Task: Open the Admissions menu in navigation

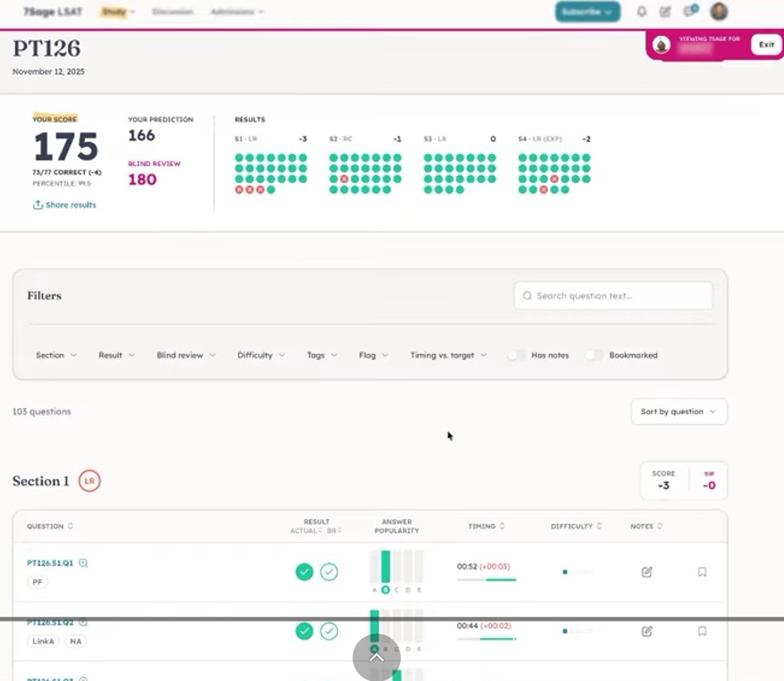Action: click(x=237, y=11)
